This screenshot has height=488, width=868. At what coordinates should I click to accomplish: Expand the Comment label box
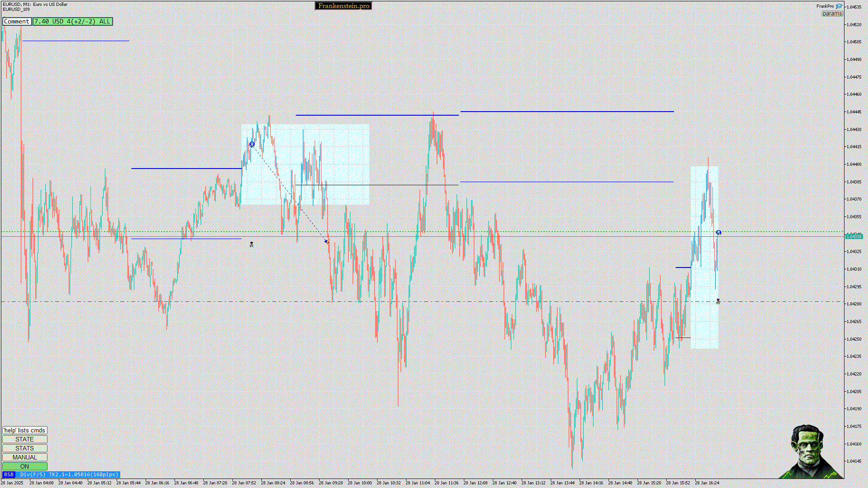point(17,21)
